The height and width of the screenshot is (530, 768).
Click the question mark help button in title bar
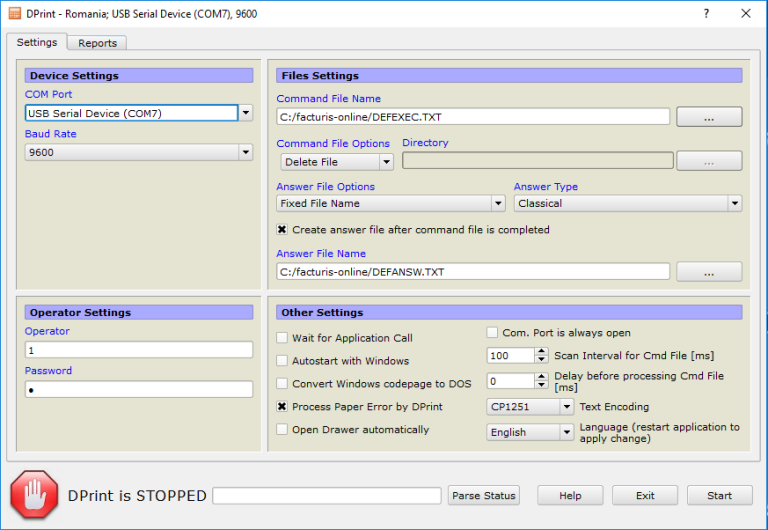pyautogui.click(x=706, y=13)
